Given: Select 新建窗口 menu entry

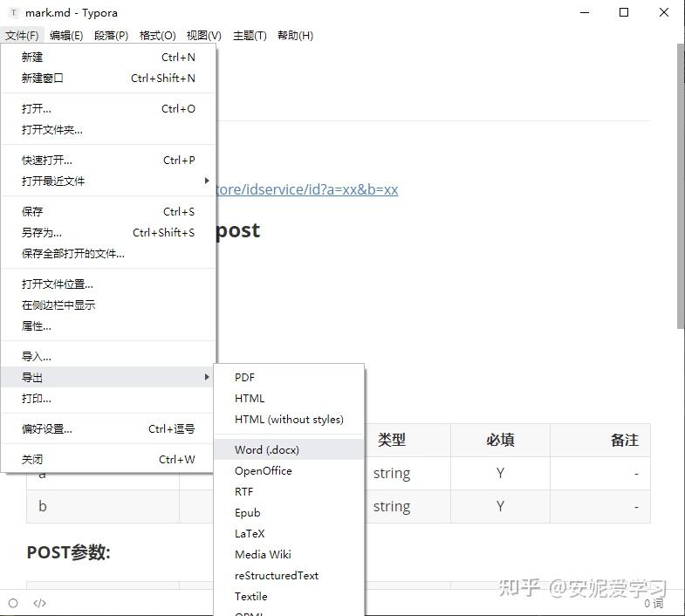Looking at the screenshot, I should click(x=108, y=79).
